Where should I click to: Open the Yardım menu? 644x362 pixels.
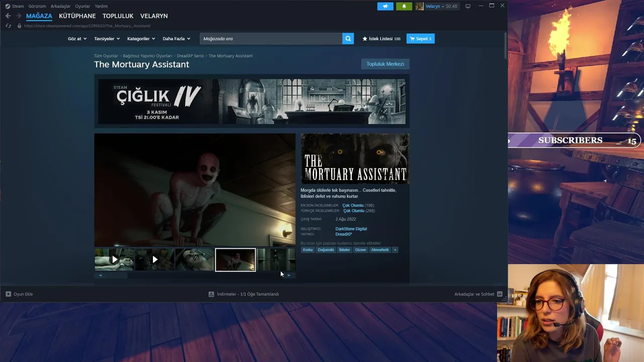click(x=101, y=6)
